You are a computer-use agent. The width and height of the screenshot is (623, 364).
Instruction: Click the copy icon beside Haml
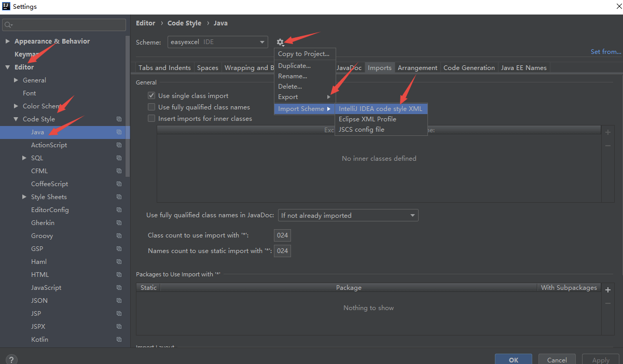tap(119, 262)
